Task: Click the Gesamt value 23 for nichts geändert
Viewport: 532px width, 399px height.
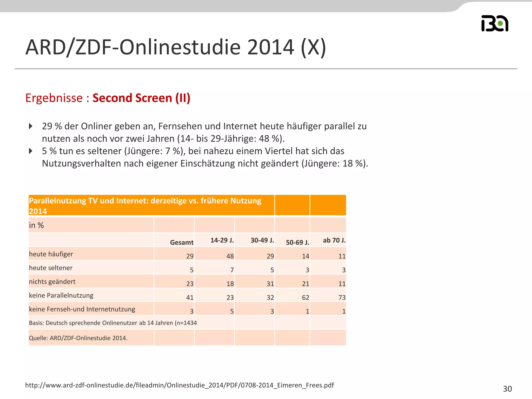Action: coord(190,284)
